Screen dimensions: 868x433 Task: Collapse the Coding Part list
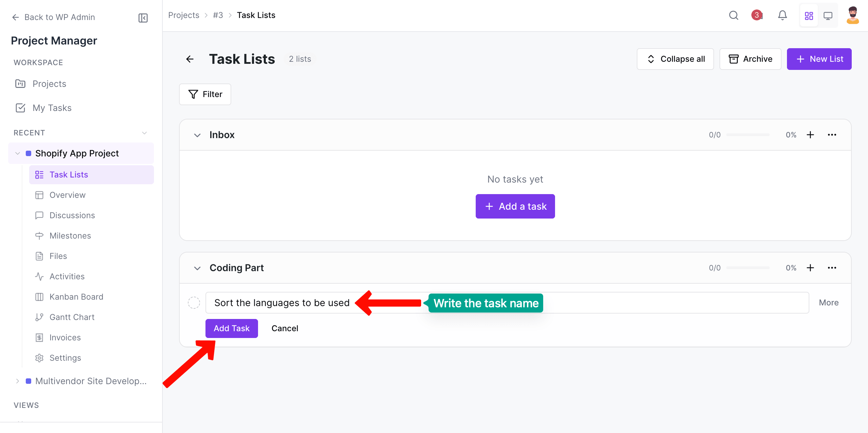pyautogui.click(x=197, y=268)
